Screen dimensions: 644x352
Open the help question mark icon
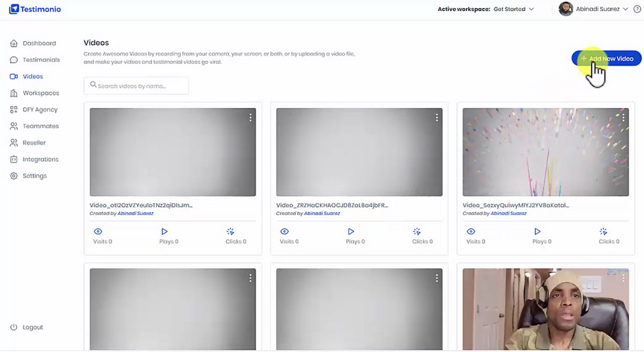(x=637, y=9)
